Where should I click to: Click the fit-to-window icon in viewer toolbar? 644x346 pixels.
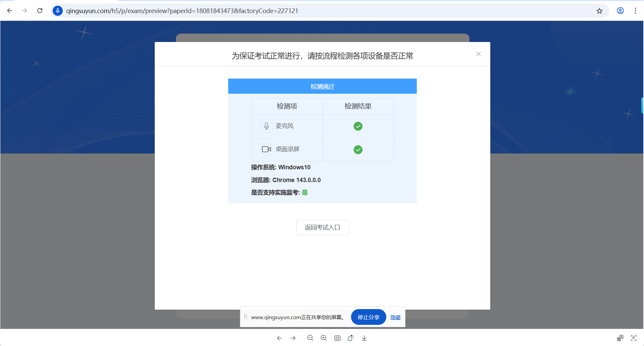pyautogui.click(x=337, y=338)
